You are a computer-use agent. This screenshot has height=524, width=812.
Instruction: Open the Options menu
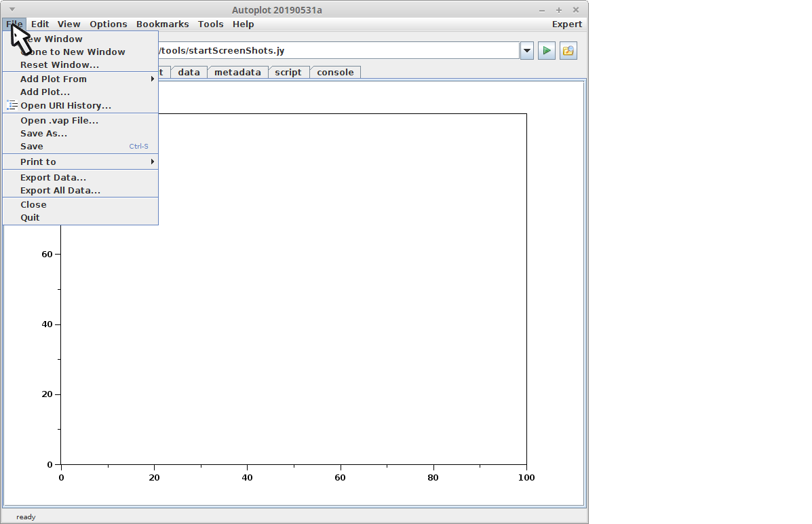[109, 24]
